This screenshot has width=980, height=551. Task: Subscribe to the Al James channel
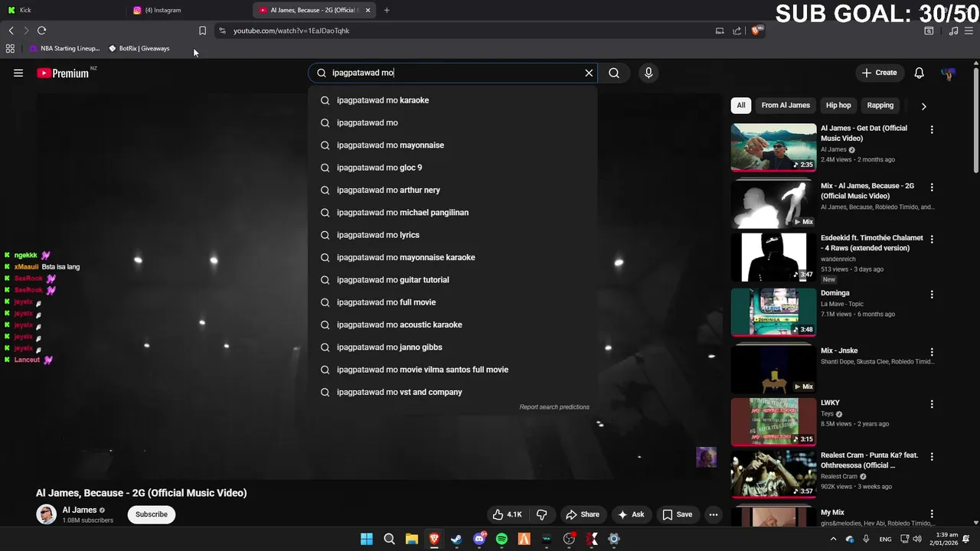(152, 514)
